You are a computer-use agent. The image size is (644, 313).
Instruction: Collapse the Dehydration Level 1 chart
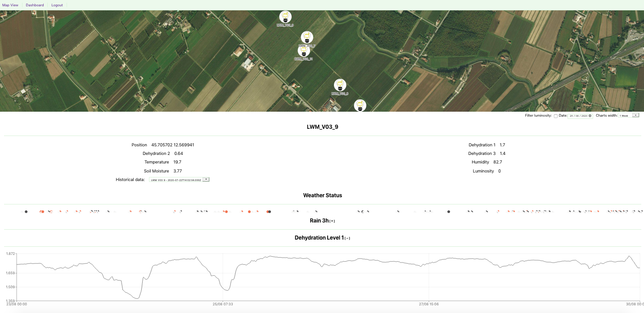click(347, 238)
